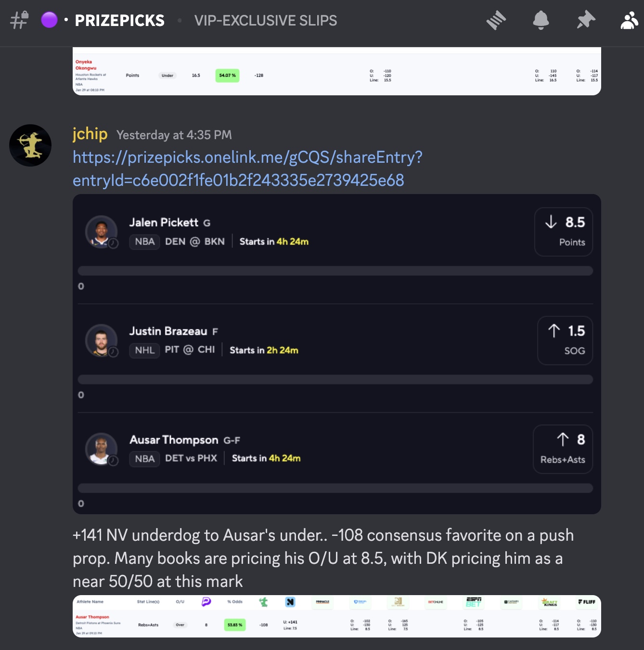Open the Onyeka Okongwu odds table image

[336, 72]
